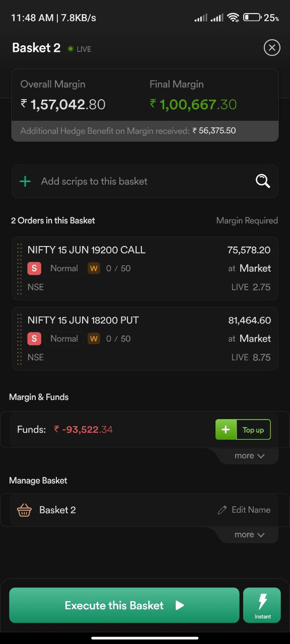The height and width of the screenshot is (644, 290).
Task: Tap the plus icon beside Add scripts
Action: [x=25, y=181]
